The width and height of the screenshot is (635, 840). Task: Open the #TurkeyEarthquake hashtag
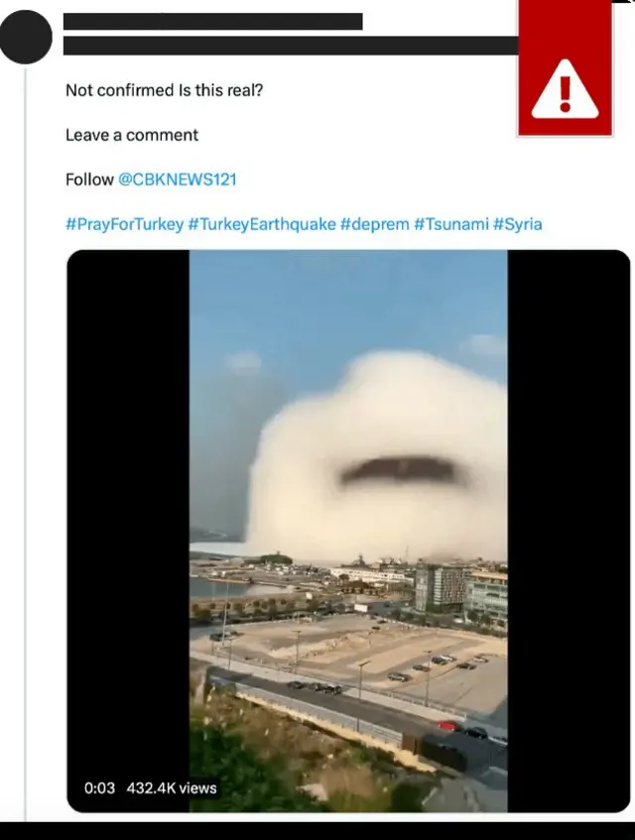coord(262,224)
